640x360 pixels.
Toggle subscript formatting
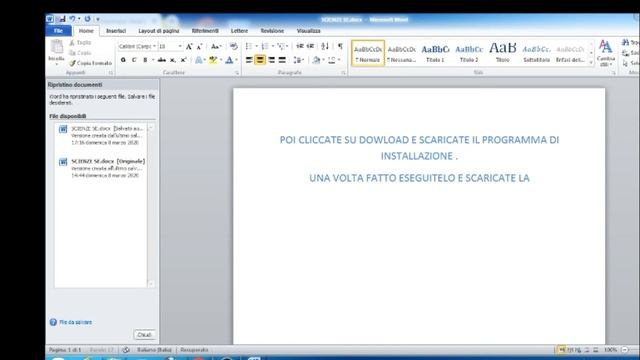(173, 60)
